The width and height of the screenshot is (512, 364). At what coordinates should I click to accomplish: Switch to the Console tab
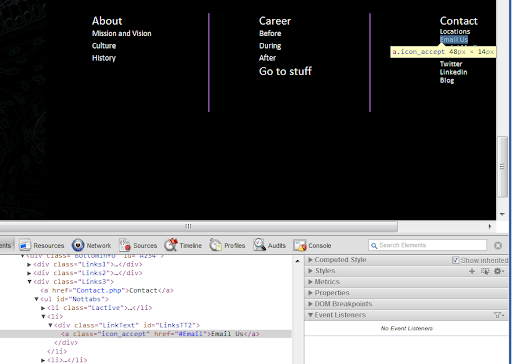[x=313, y=245]
